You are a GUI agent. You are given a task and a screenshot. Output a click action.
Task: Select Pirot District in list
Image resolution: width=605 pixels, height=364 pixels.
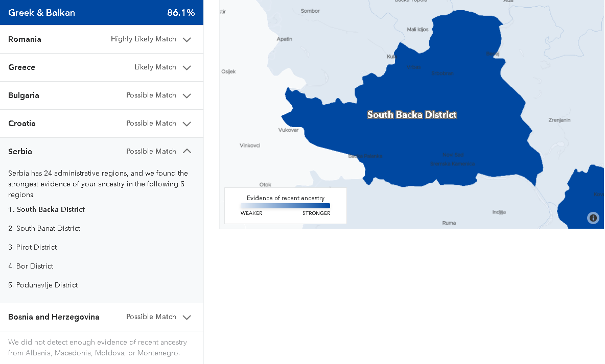pos(33,247)
